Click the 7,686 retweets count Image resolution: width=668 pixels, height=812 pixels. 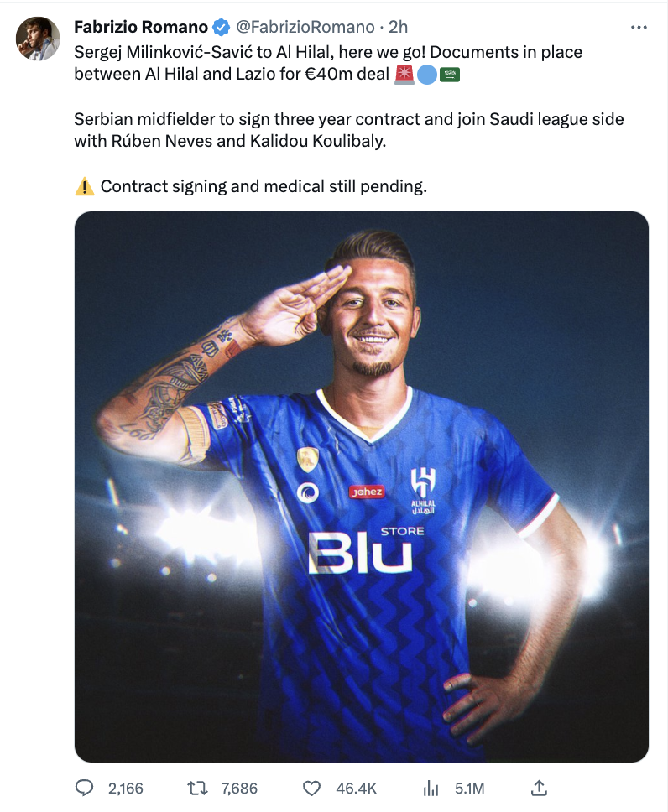click(x=239, y=789)
